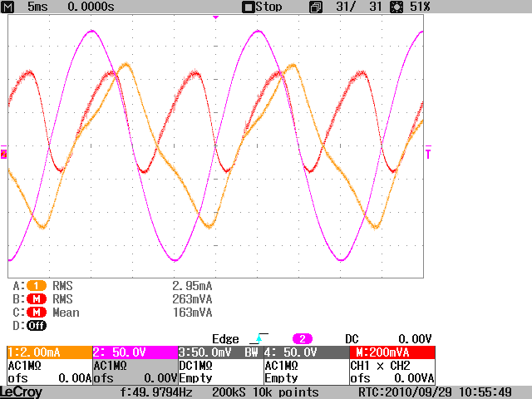The width and height of the screenshot is (532, 399).
Task: Click the magenta trigger position marker at top
Action: (x=215, y=17)
